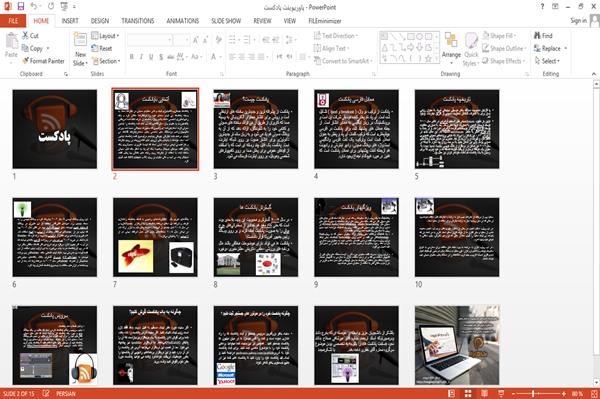Open the ANIMATIONS tab
This screenshot has height=399, width=600.
(x=183, y=21)
